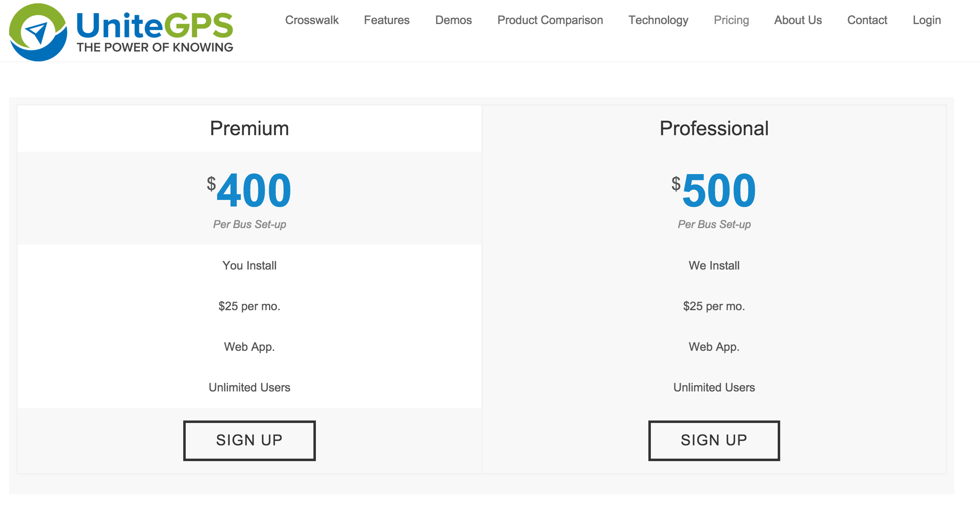Open the Contact page link
The image size is (980, 520).
[867, 20]
